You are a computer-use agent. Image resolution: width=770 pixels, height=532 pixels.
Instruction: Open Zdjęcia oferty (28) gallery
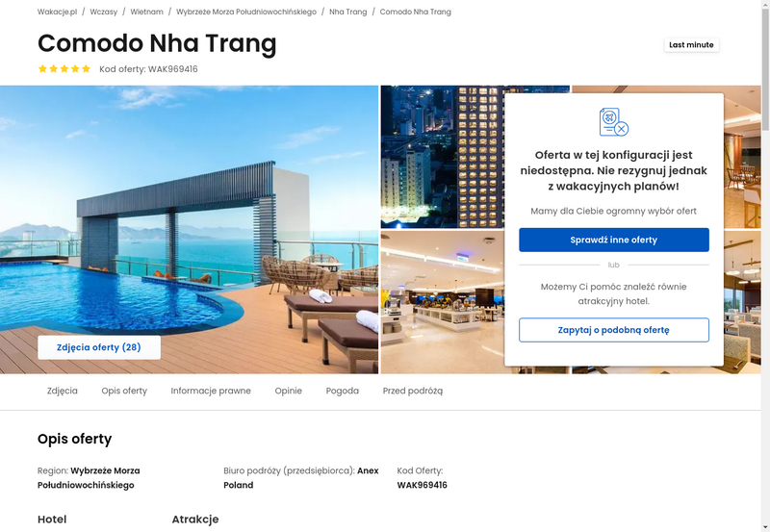(x=99, y=347)
